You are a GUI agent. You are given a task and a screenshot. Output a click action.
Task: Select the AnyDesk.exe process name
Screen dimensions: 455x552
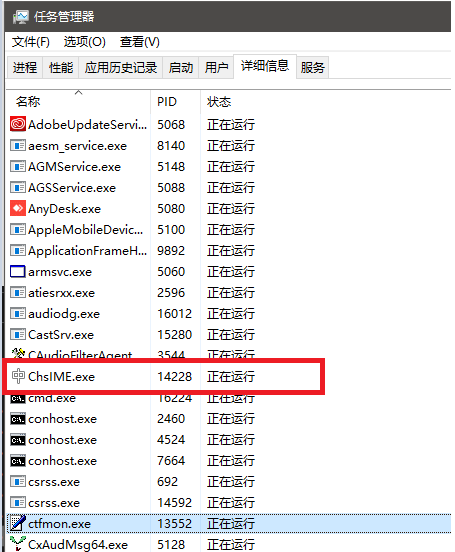(x=64, y=209)
